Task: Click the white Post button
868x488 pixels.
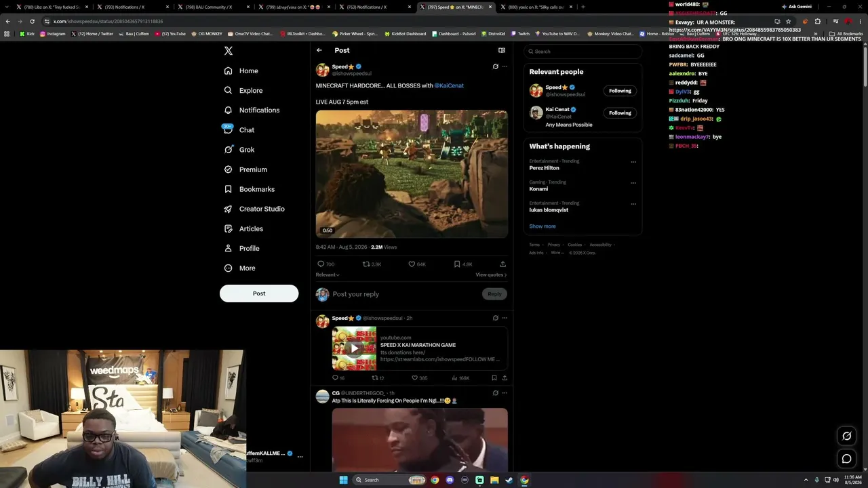Action: pyautogui.click(x=259, y=293)
